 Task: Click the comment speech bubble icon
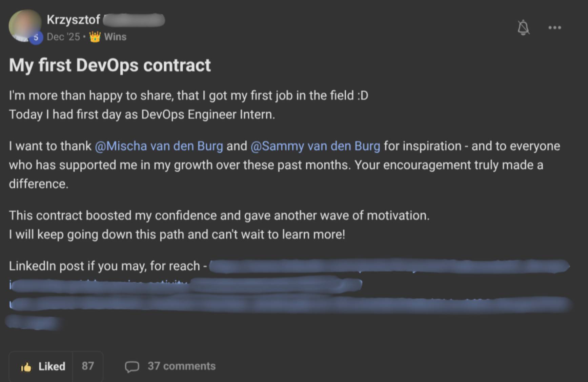pyautogui.click(x=132, y=367)
